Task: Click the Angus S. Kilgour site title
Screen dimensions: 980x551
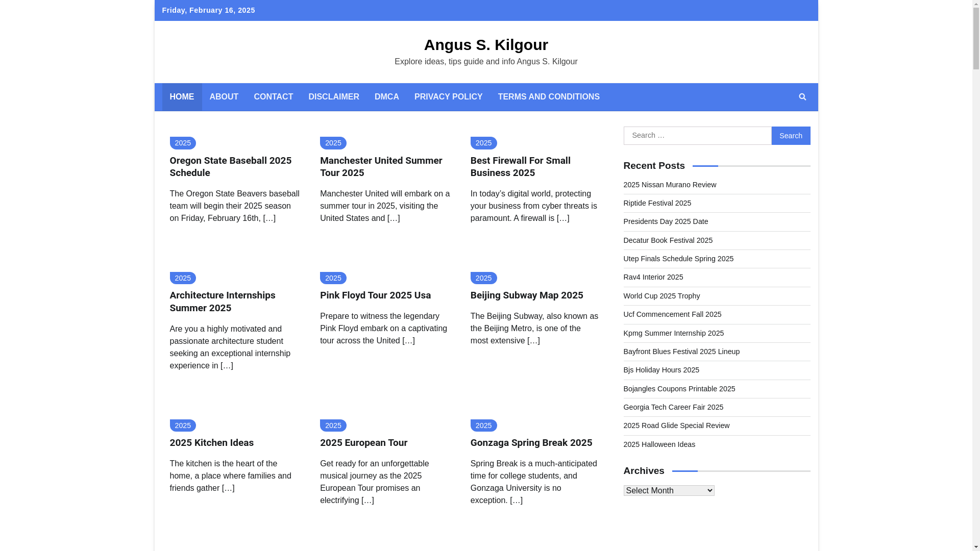Action: coord(485,45)
